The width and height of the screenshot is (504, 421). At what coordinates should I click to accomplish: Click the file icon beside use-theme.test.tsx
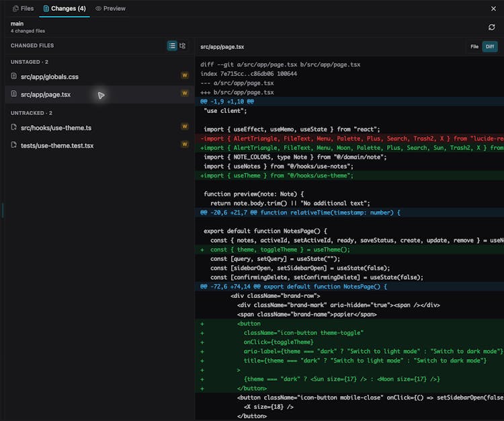click(14, 145)
